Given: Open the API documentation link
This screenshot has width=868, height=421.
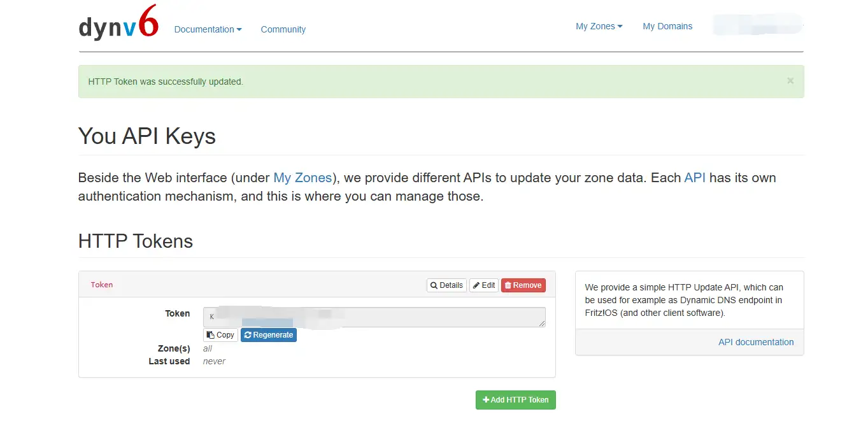Looking at the screenshot, I should pos(756,342).
